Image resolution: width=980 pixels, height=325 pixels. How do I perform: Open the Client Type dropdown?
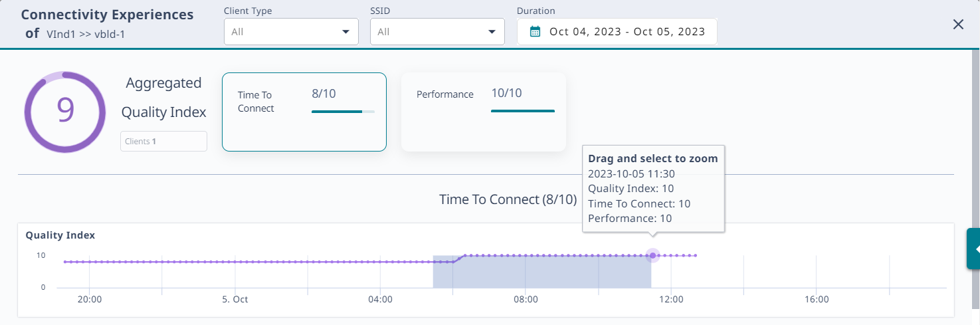pos(291,31)
